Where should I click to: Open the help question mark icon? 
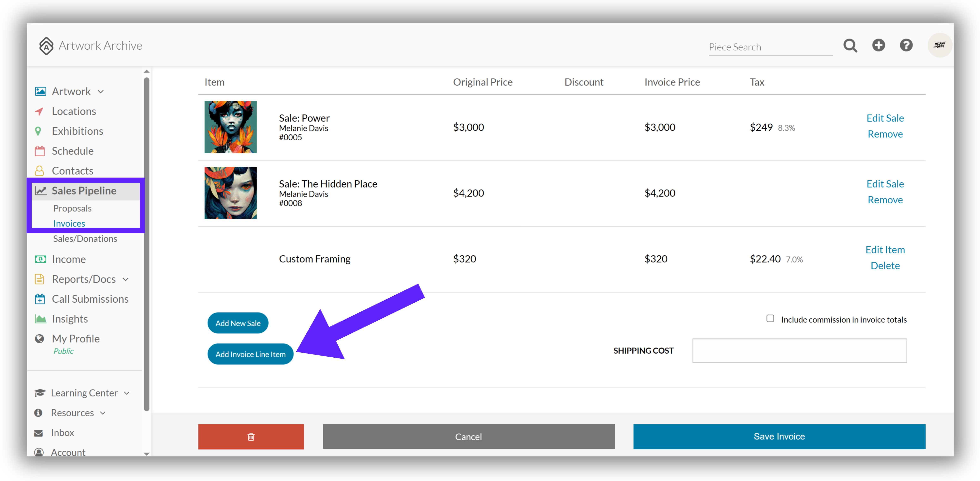[906, 45]
